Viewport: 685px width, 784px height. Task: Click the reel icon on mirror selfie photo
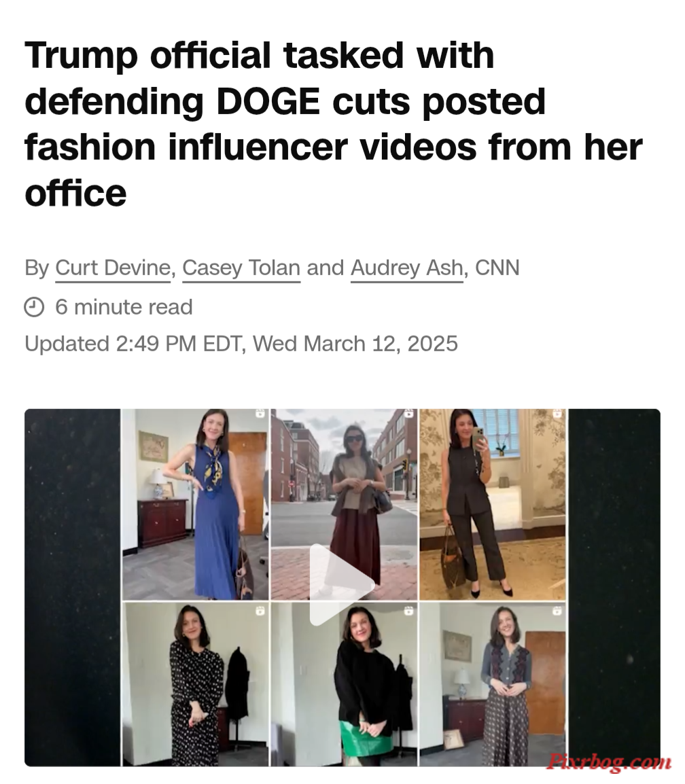[x=557, y=414]
